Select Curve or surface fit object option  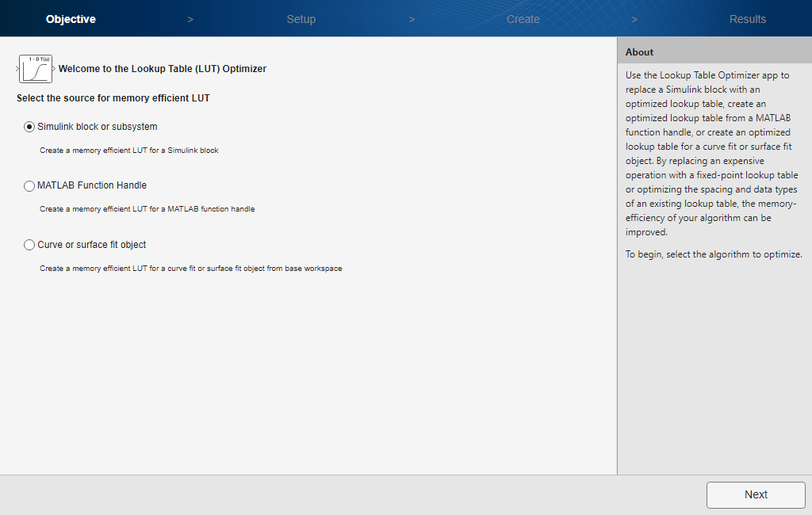pyautogui.click(x=29, y=245)
